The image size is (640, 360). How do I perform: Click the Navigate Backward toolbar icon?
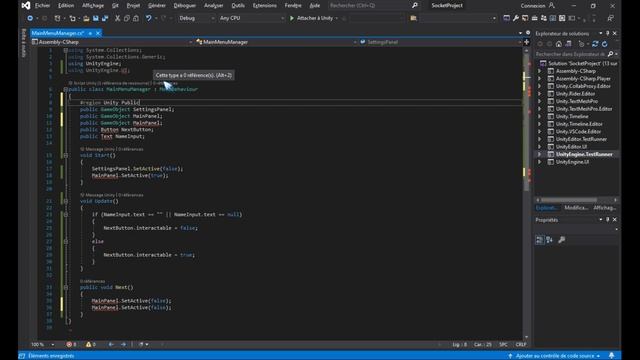[30, 18]
